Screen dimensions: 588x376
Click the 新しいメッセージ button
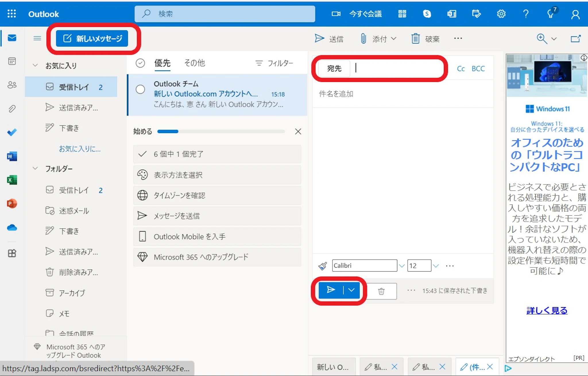coord(92,38)
